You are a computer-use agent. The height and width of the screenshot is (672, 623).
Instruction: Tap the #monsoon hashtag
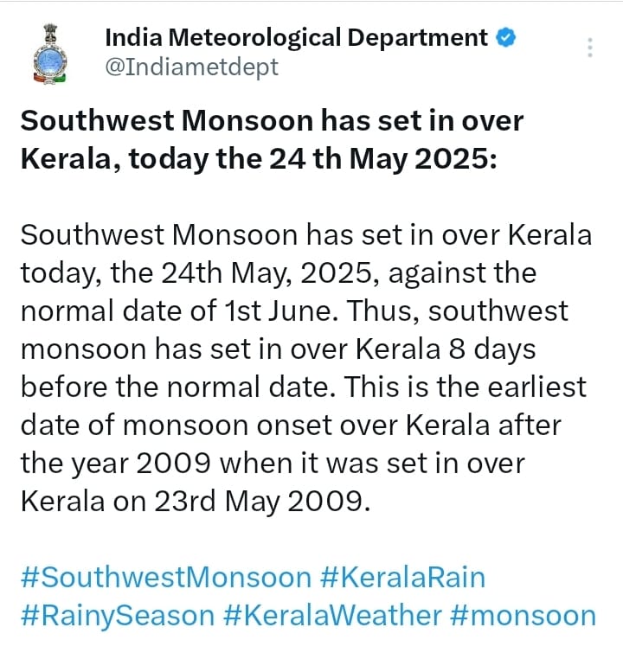pos(523,616)
